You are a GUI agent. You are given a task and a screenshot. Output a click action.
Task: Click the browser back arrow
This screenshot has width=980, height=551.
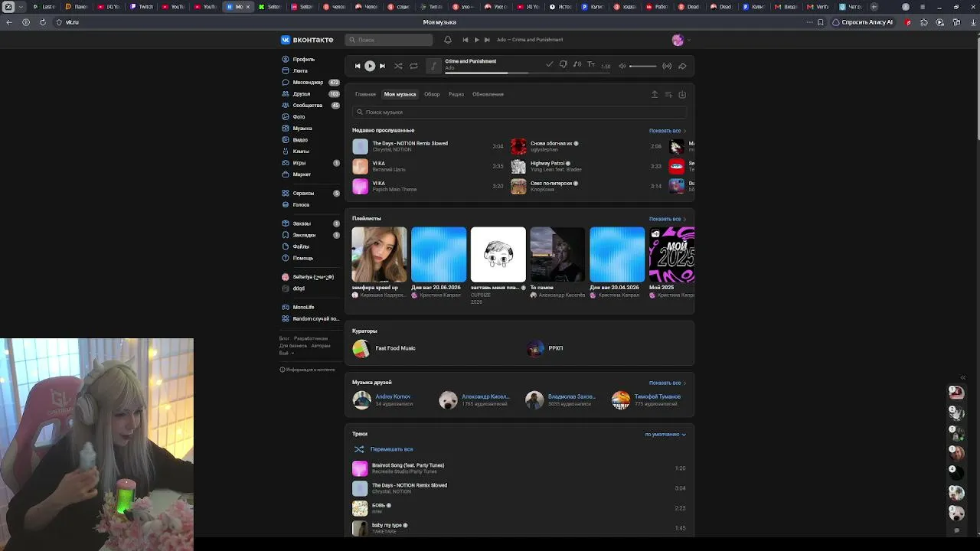click(9, 22)
